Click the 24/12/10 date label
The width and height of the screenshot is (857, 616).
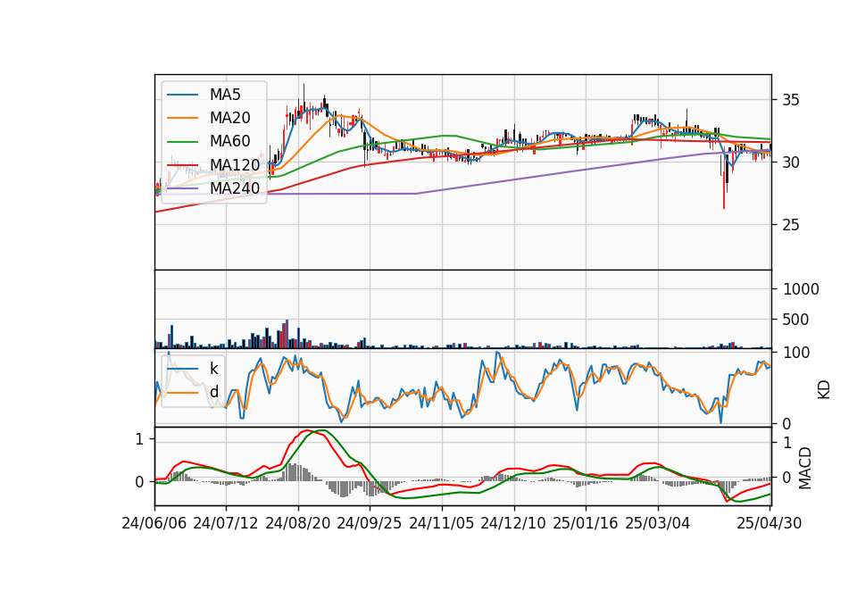513,523
